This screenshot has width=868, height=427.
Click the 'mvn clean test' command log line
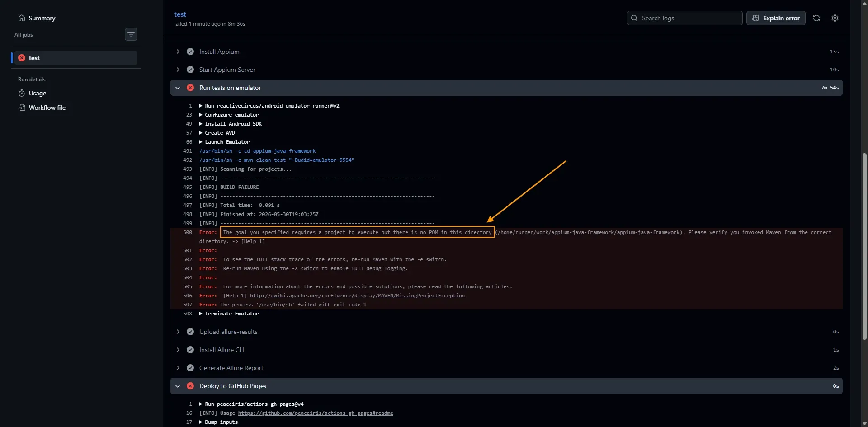(277, 160)
